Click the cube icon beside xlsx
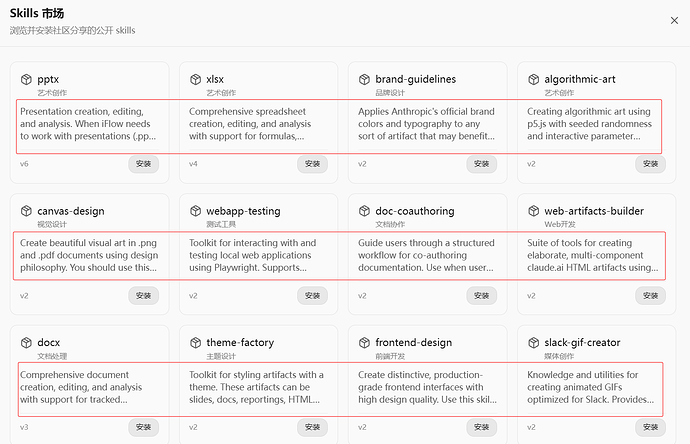 click(195, 79)
